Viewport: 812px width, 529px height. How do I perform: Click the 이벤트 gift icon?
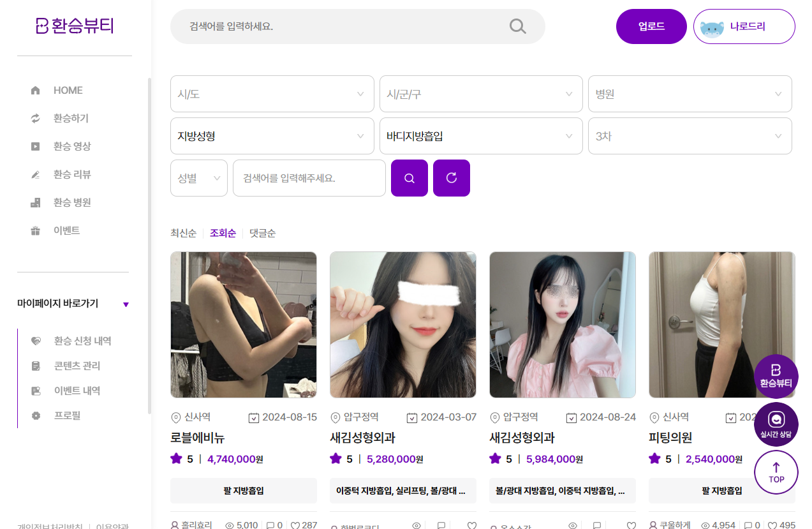(x=36, y=231)
